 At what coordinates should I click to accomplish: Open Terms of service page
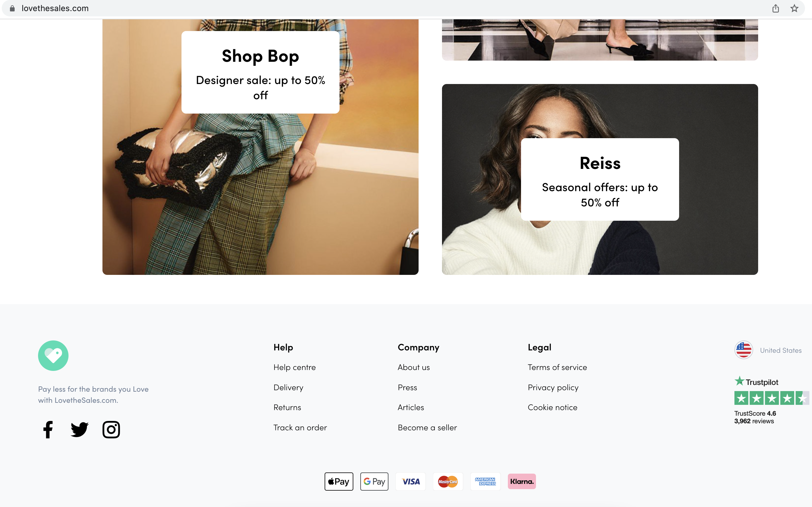click(x=557, y=367)
